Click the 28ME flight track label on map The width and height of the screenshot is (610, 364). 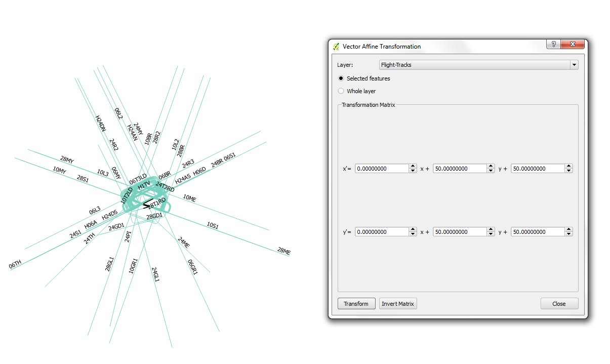[x=284, y=251]
